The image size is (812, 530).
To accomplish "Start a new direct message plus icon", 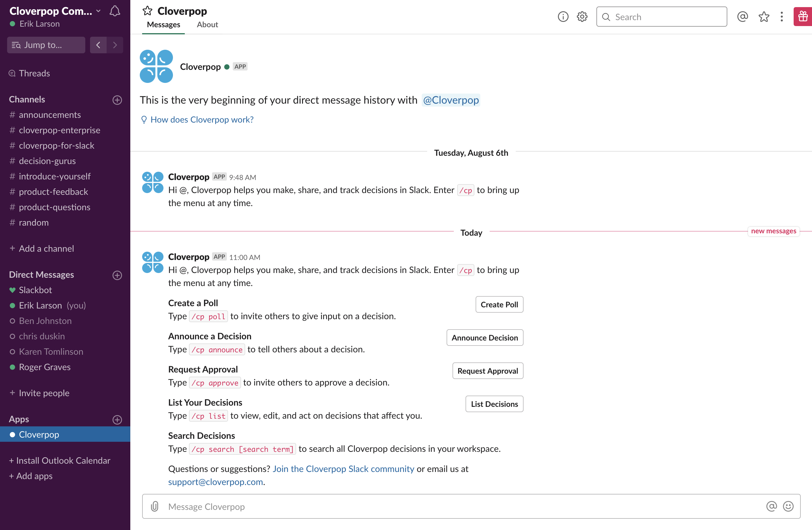I will click(x=117, y=275).
